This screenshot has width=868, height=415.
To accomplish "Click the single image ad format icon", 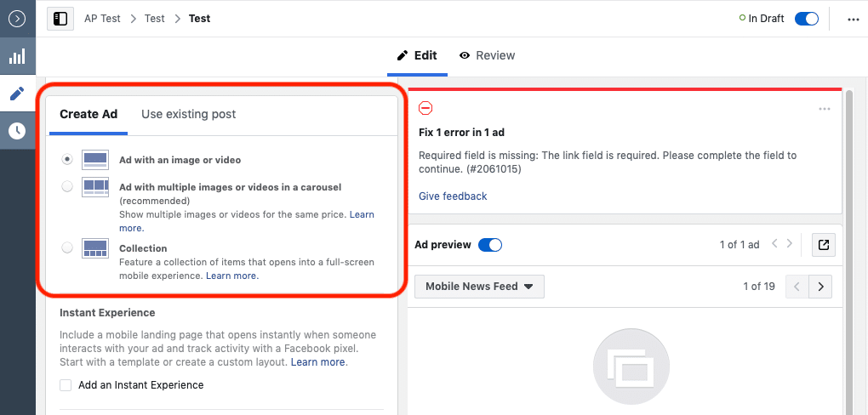I will 95,159.
